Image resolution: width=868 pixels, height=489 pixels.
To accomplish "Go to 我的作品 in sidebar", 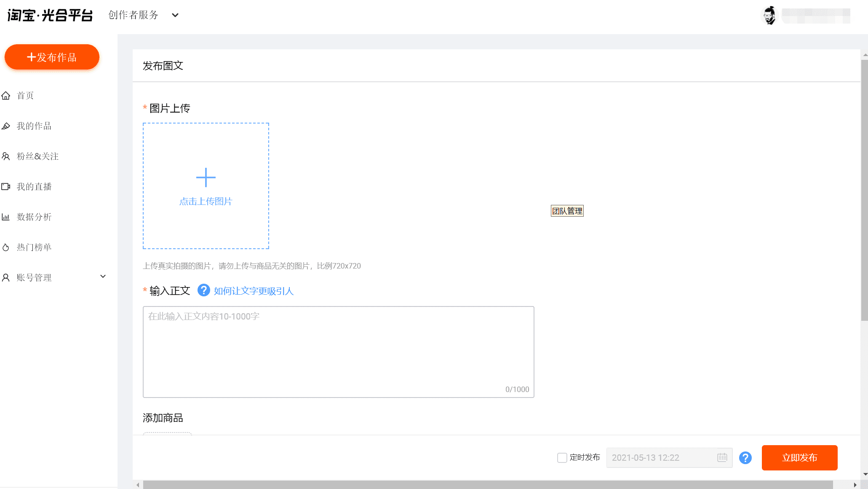I will point(34,126).
